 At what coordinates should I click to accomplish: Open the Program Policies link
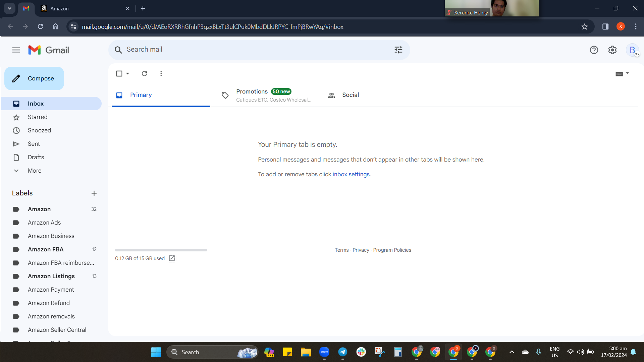tap(392, 250)
